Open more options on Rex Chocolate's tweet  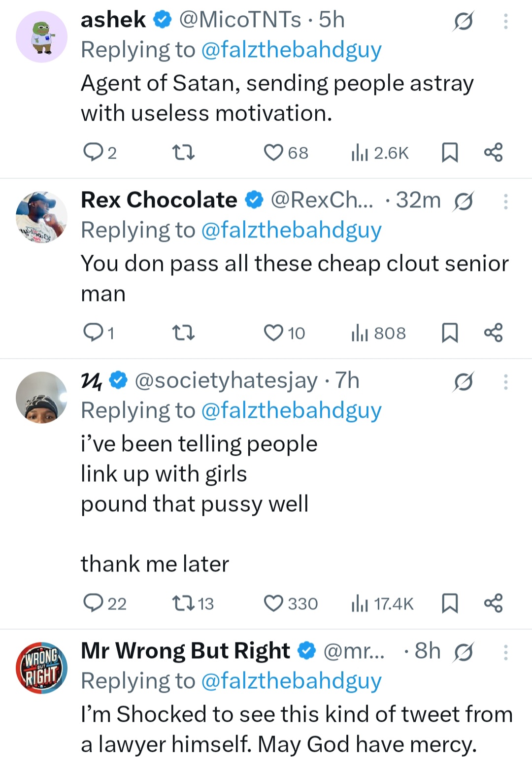(505, 201)
